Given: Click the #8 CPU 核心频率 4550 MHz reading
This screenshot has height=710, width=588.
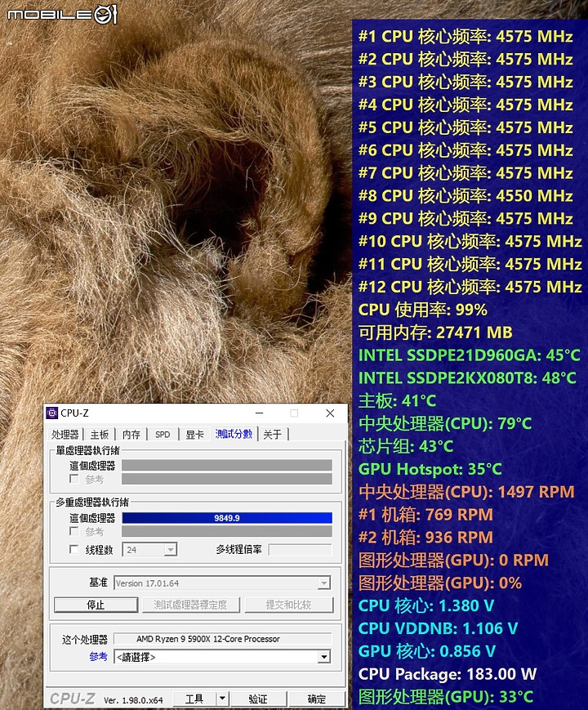Looking at the screenshot, I should click(465, 195).
